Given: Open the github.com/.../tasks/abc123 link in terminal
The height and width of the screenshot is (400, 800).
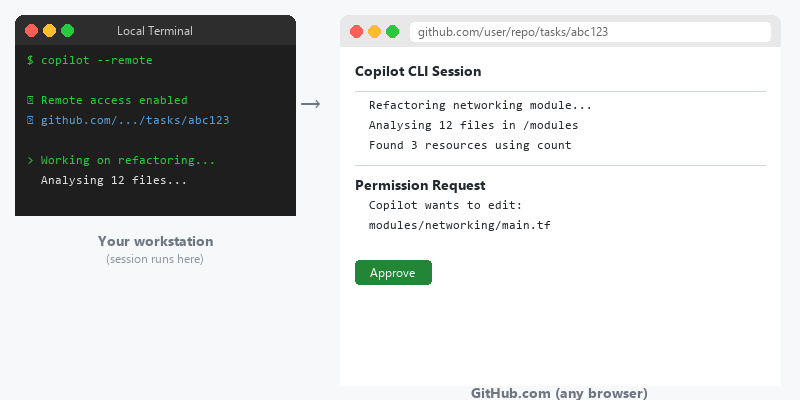Looking at the screenshot, I should click(135, 120).
